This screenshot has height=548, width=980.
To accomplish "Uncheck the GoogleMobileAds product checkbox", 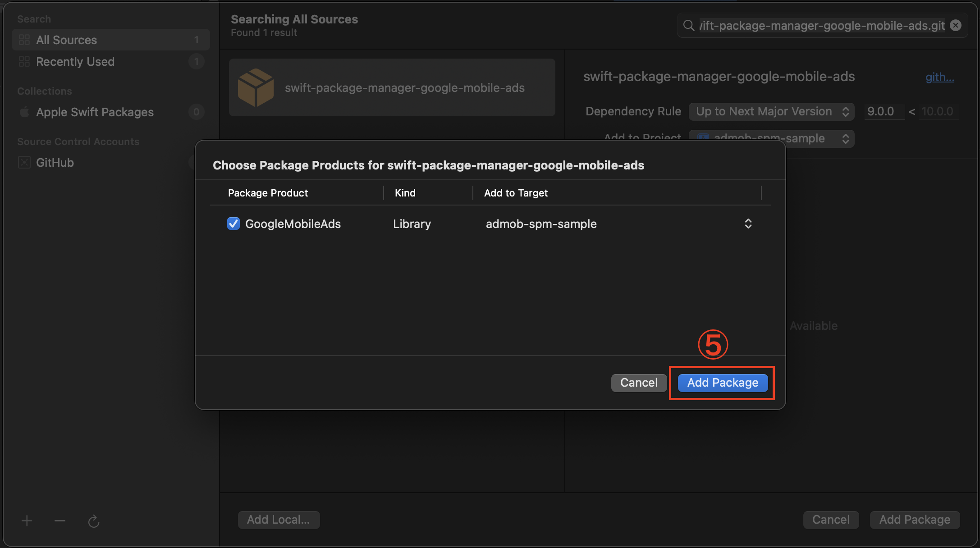I will 234,224.
